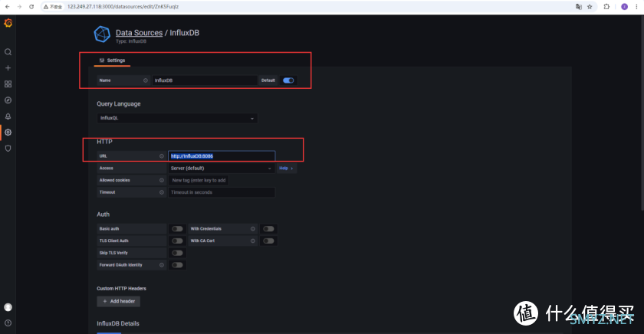Click the info icon next to Allowed cookies

tap(162, 180)
